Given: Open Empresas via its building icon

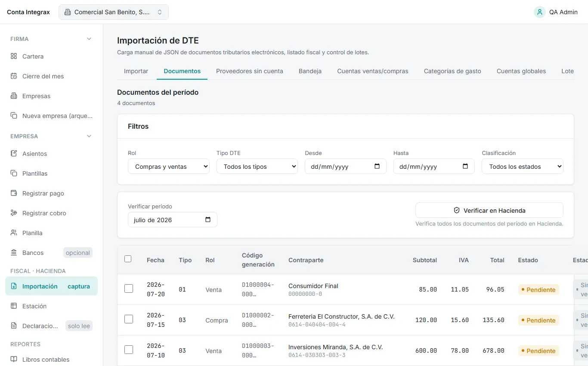Looking at the screenshot, I should [14, 96].
